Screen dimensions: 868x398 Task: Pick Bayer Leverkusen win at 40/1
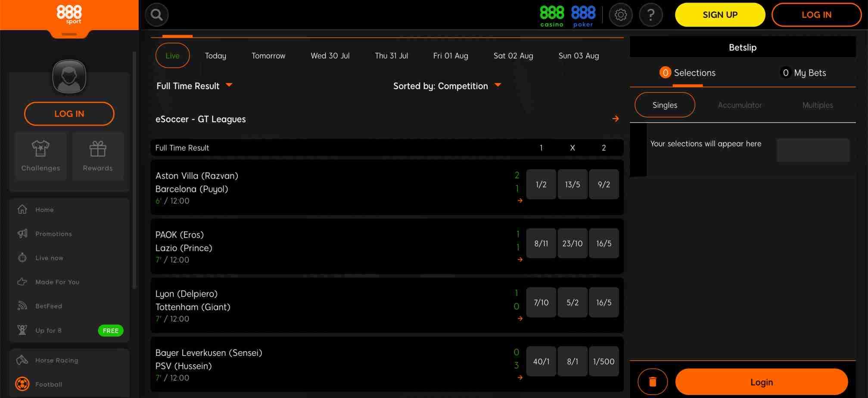[x=541, y=361]
